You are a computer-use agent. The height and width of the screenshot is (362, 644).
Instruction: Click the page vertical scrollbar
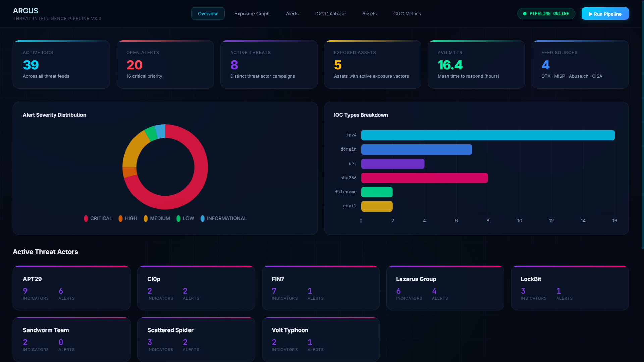coord(642,124)
